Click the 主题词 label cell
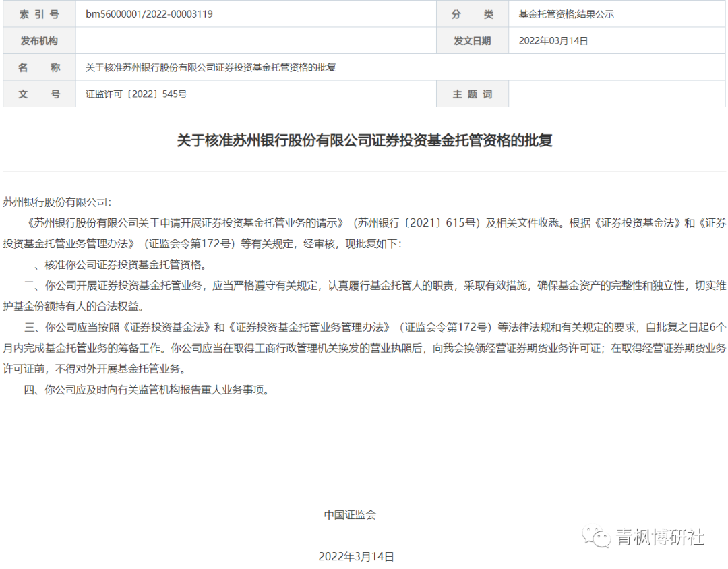This screenshot has height=569, width=728. tap(472, 94)
